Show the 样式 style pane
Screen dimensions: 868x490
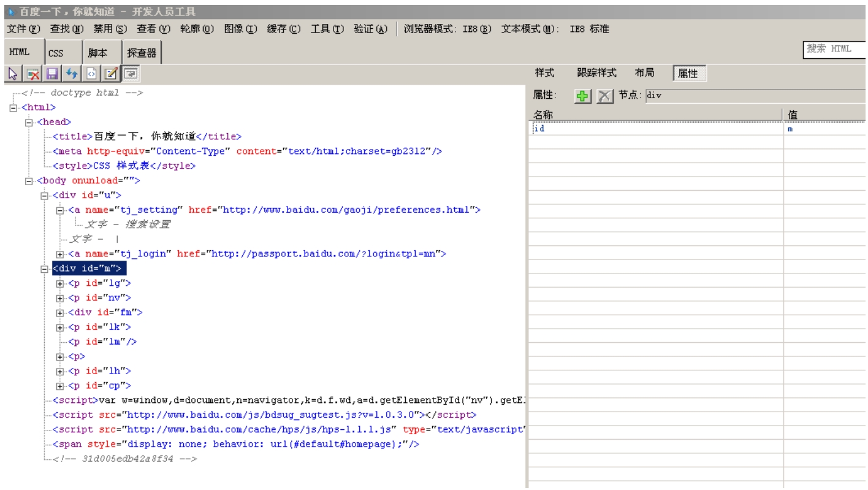point(545,73)
